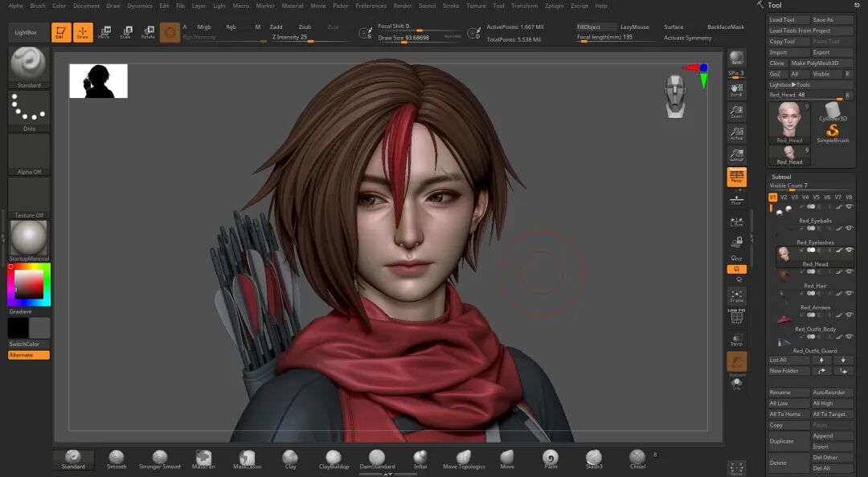Select the Clay brush
This screenshot has width=868, height=477.
pyautogui.click(x=290, y=459)
